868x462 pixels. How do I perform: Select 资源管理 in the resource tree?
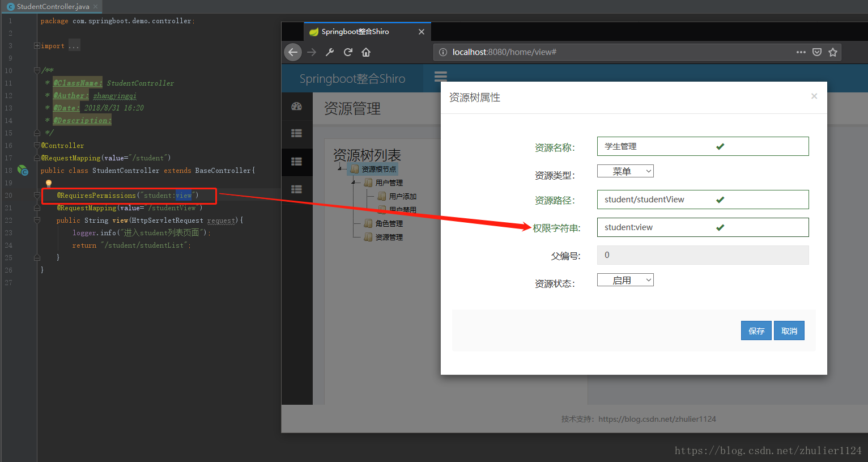coord(389,237)
